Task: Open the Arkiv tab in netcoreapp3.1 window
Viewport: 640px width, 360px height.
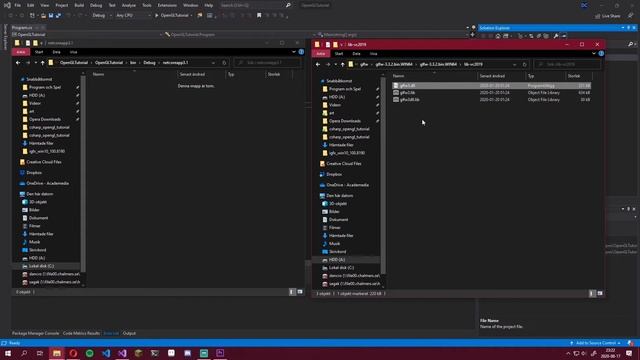Action: tap(21, 52)
